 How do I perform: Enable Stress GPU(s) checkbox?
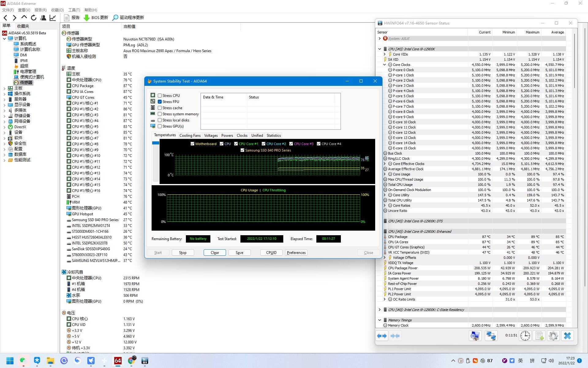(x=160, y=126)
